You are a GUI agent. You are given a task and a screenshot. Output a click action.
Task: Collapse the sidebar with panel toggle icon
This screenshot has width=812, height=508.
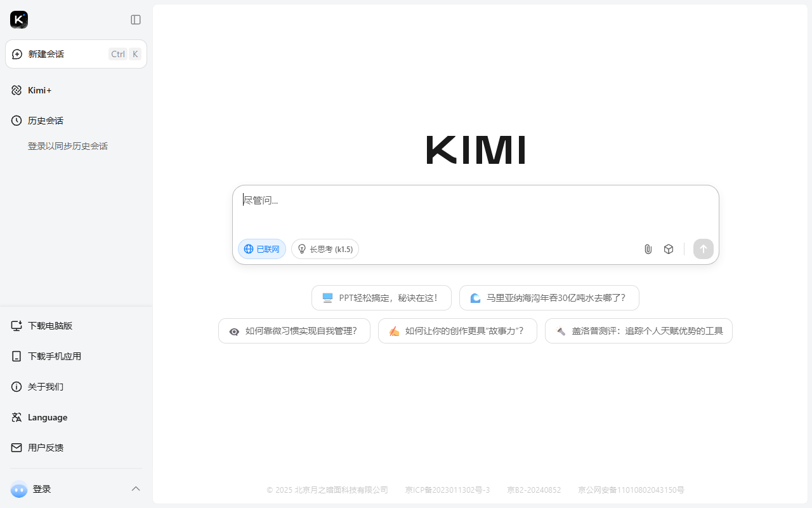[x=136, y=20]
